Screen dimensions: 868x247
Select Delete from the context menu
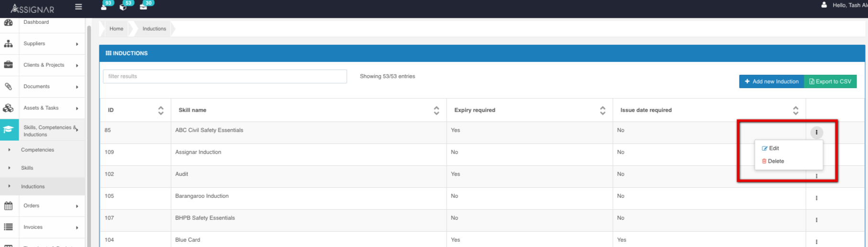[772, 161]
